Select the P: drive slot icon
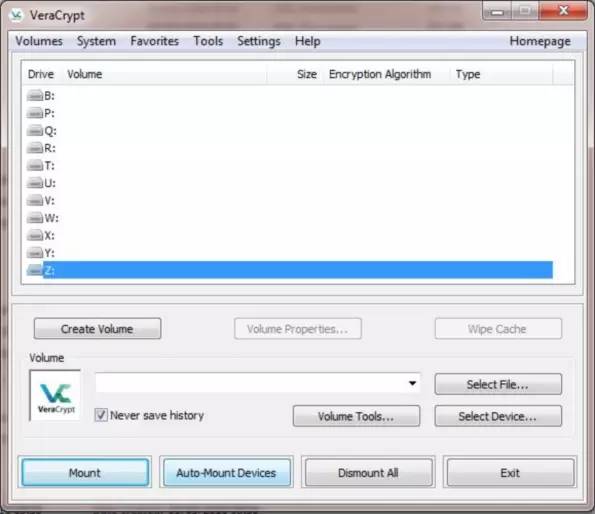The width and height of the screenshot is (595, 514). 35,113
